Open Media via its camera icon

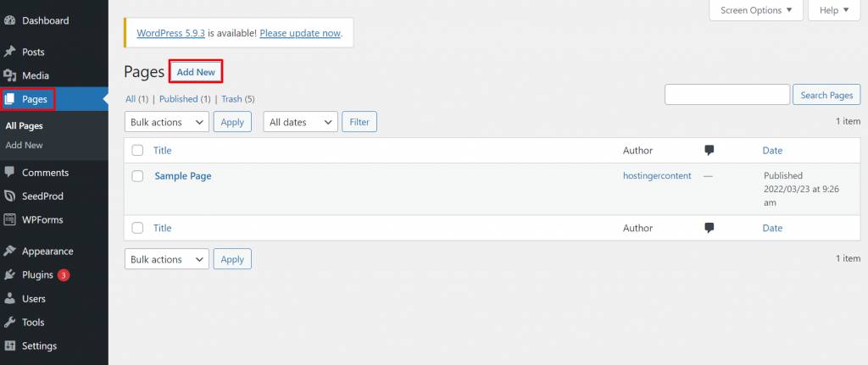[x=10, y=75]
